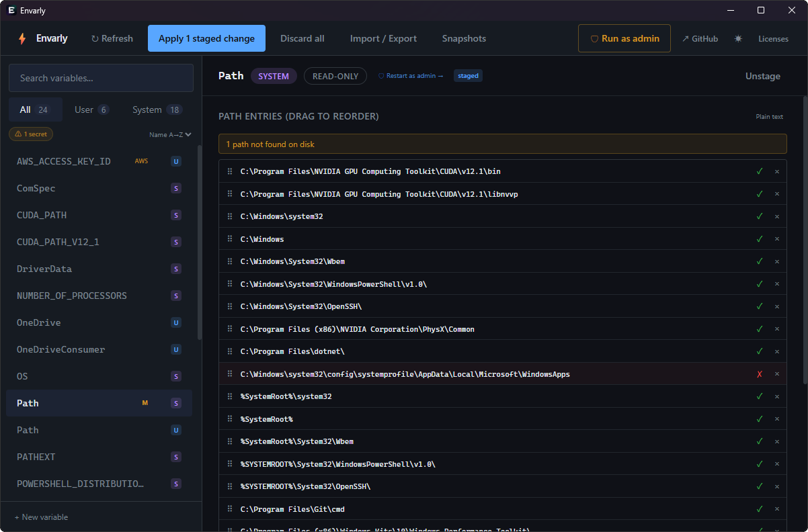Delete %SYSTEMROOT%\System32\OpenSSH\ entry
Viewport: 808px width, 532px height.
click(777, 486)
